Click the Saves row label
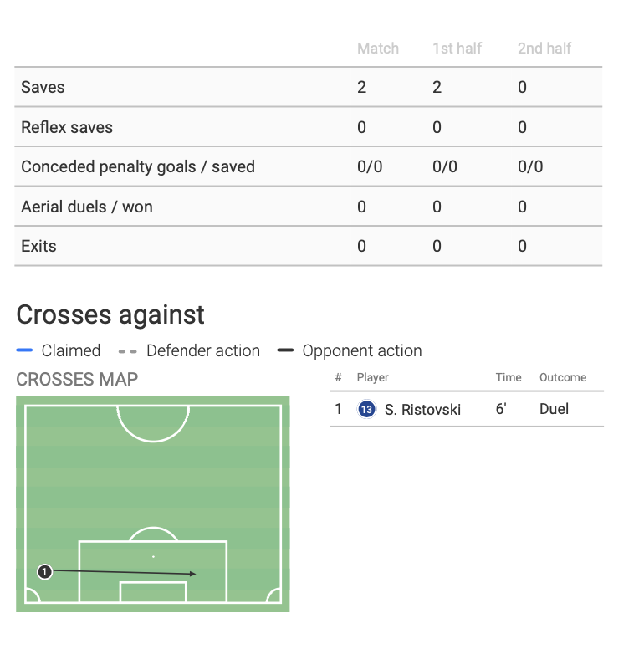This screenshot has height=649, width=644. click(x=43, y=87)
